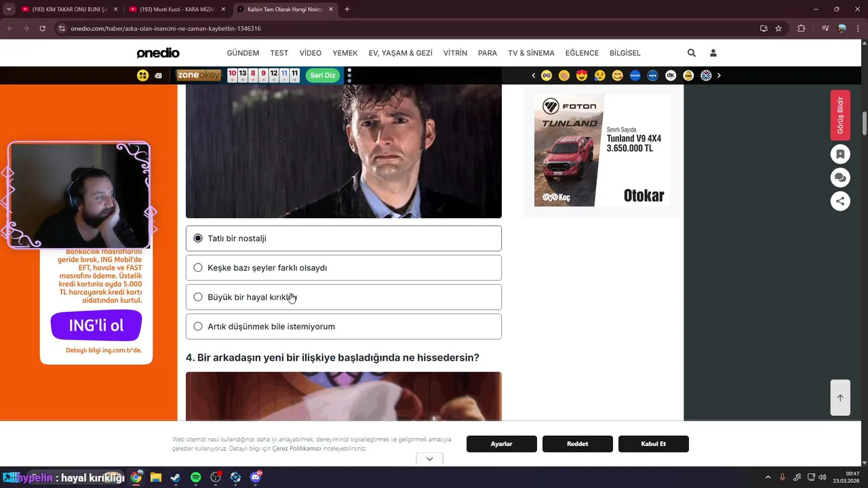Select 'Büyük bir hayal kırıklığı' option
The image size is (868, 488).
[x=344, y=297]
